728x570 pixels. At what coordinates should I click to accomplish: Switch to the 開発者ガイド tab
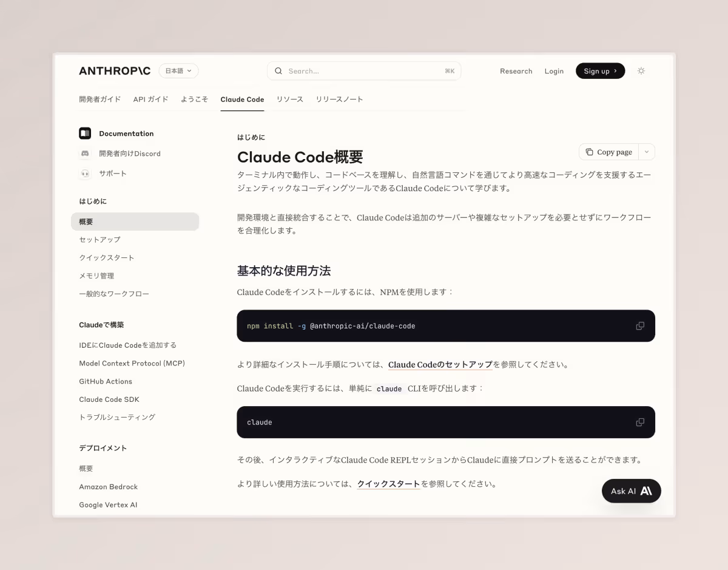pyautogui.click(x=99, y=99)
